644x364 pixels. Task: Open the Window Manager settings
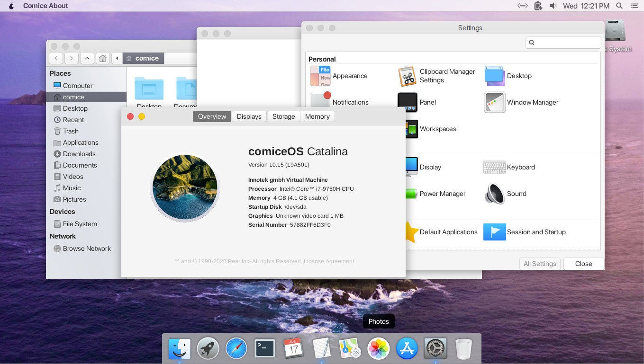click(533, 102)
